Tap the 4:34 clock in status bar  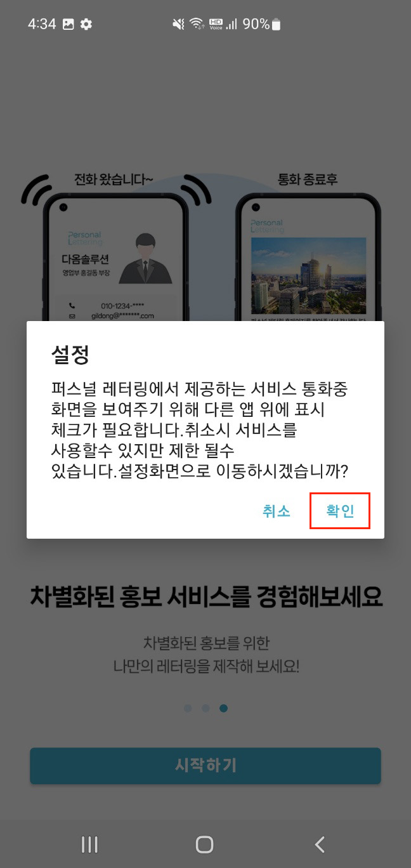point(42,24)
